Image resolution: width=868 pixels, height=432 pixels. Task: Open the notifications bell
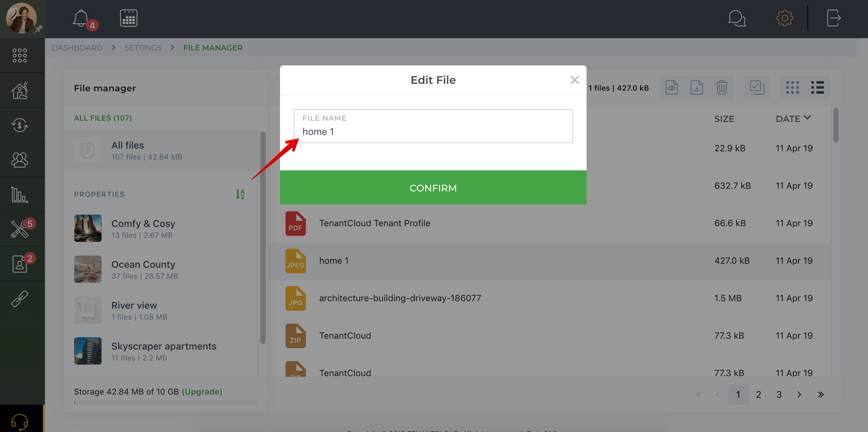click(81, 18)
